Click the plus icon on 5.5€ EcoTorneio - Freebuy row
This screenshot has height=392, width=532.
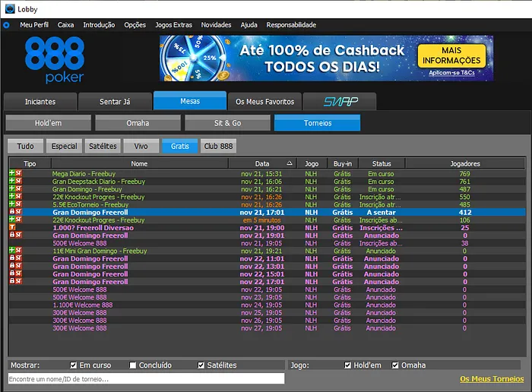point(12,204)
